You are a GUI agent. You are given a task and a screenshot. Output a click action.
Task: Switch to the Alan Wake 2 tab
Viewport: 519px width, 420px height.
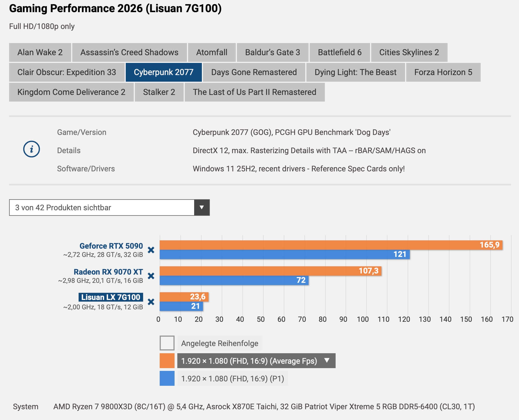(40, 52)
